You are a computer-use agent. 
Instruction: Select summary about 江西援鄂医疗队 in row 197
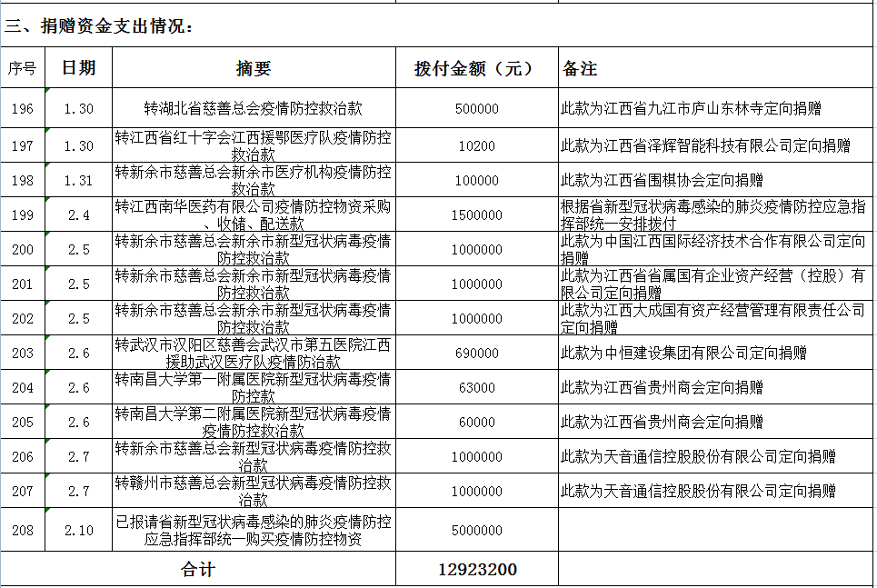tap(254, 145)
